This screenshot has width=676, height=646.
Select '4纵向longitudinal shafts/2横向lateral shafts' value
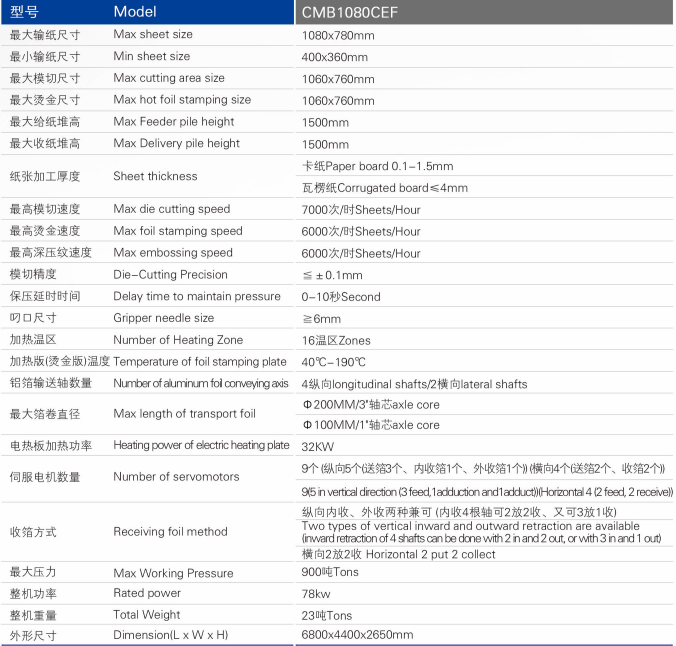point(414,384)
